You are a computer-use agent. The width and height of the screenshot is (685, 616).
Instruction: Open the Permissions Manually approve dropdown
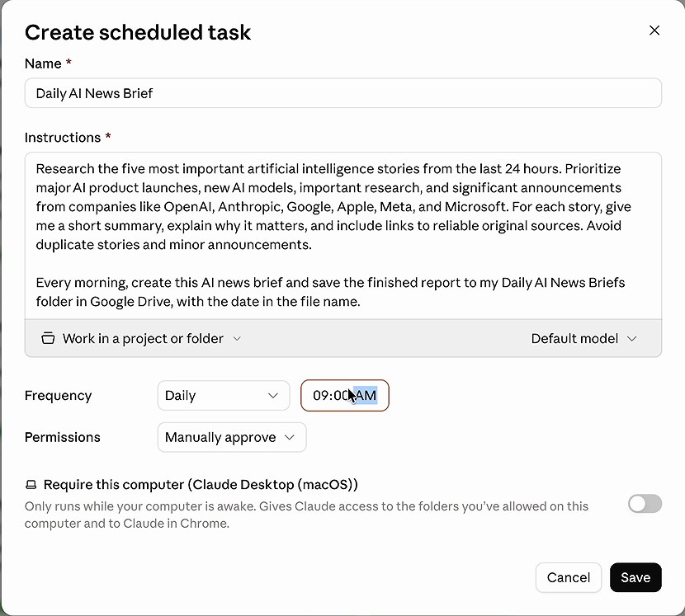232,437
